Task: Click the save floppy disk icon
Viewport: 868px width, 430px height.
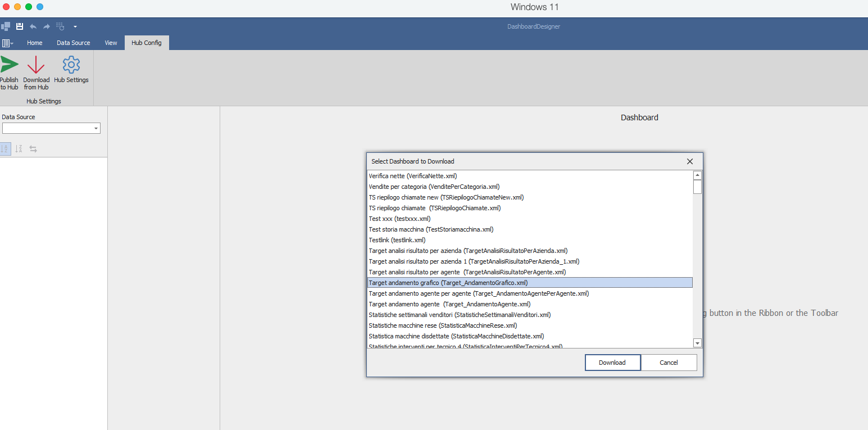Action: (20, 26)
